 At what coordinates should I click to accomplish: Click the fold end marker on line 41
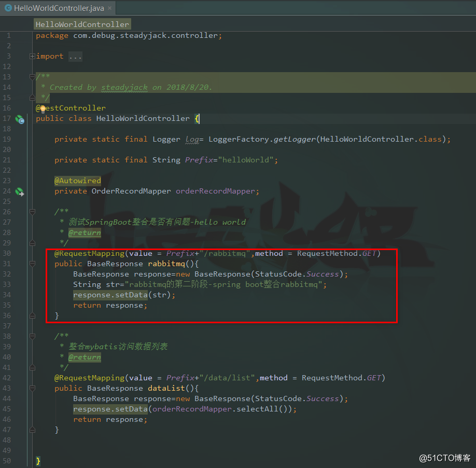32,367
